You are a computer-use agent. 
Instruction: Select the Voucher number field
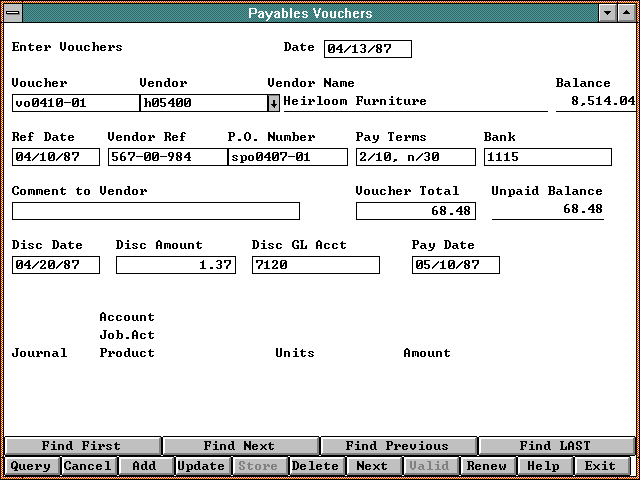pos(75,102)
